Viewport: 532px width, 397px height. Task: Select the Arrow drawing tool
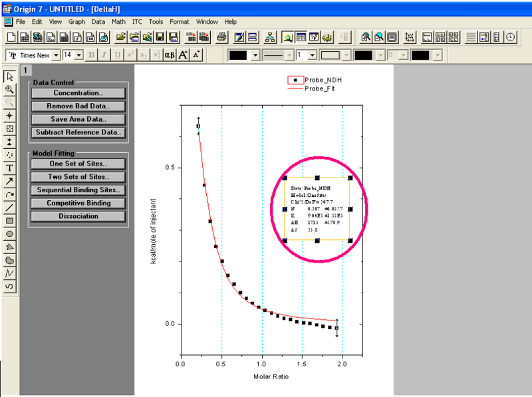(x=9, y=182)
